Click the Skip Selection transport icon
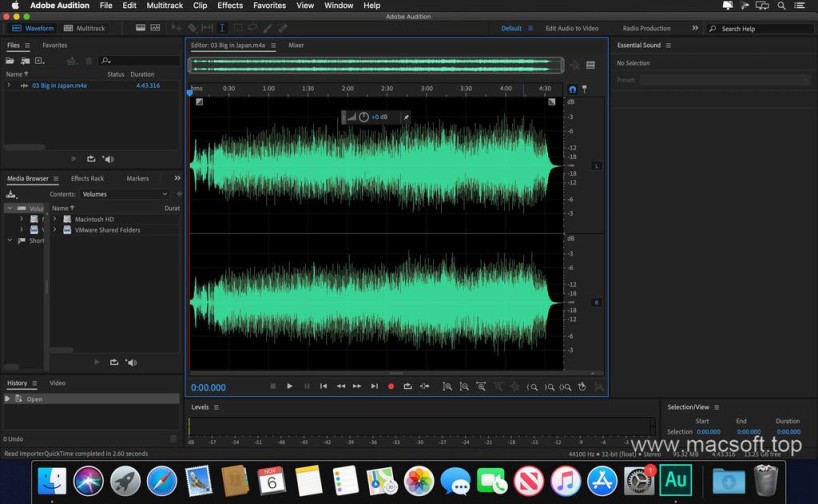 (424, 386)
